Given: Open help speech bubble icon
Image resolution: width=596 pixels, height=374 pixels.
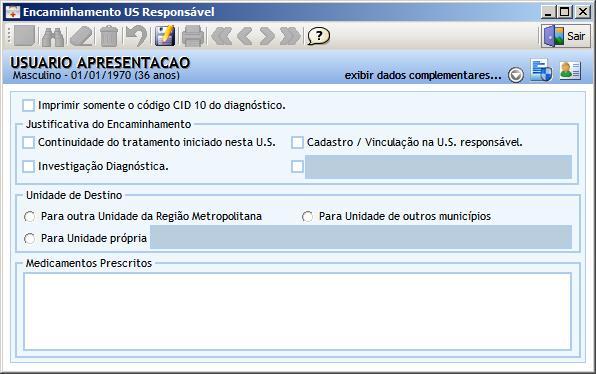Looking at the screenshot, I should pos(319,36).
